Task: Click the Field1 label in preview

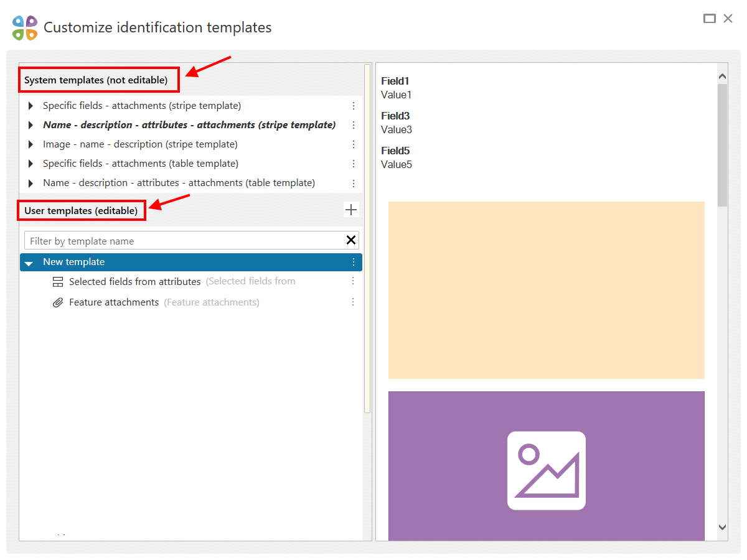Action: tap(395, 81)
